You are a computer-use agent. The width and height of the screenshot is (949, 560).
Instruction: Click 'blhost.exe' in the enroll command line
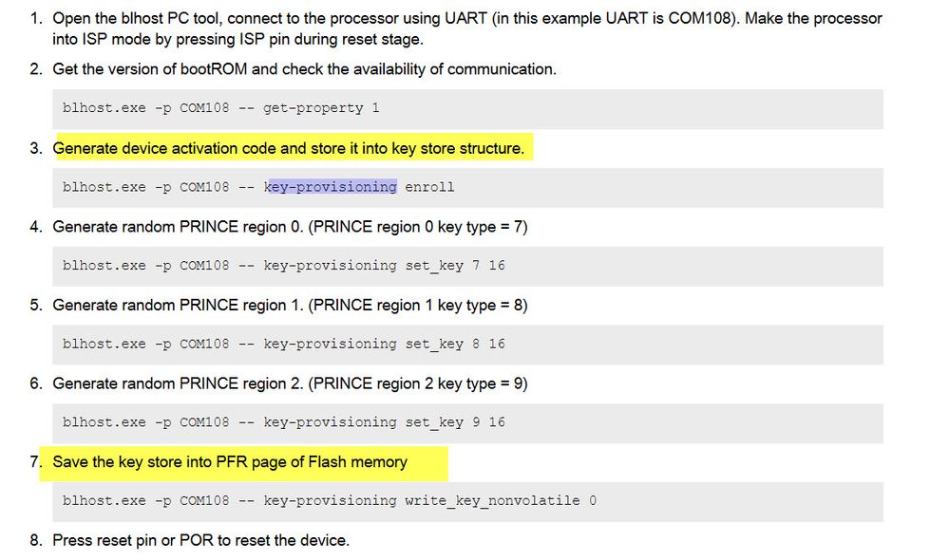pyautogui.click(x=104, y=187)
